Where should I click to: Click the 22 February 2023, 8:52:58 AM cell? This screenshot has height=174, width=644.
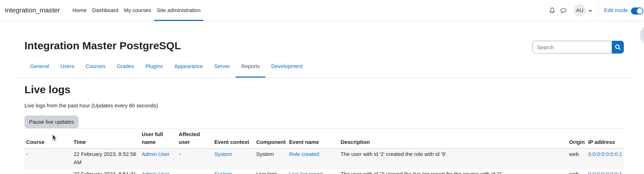[105, 158]
